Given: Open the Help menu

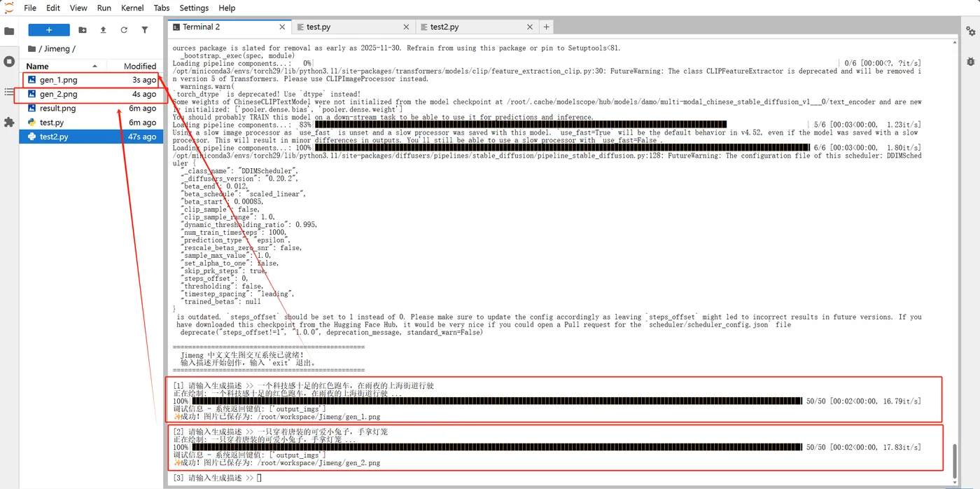Looking at the screenshot, I should 227,8.
